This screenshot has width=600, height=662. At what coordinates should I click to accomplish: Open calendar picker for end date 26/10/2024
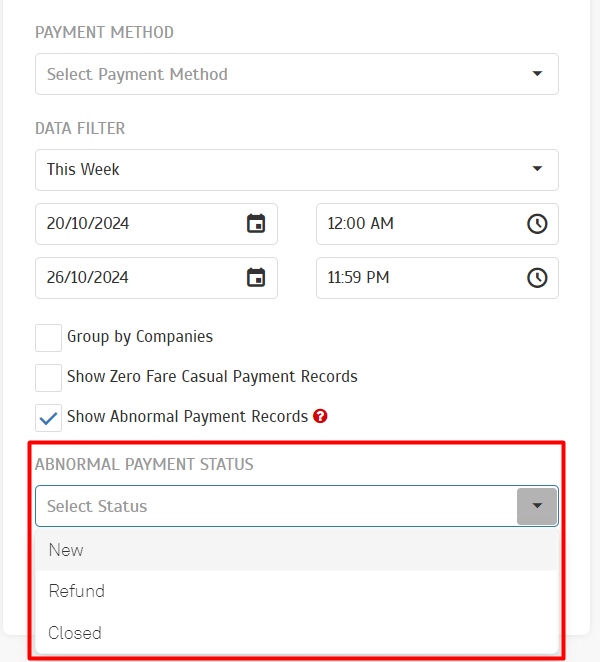point(256,278)
